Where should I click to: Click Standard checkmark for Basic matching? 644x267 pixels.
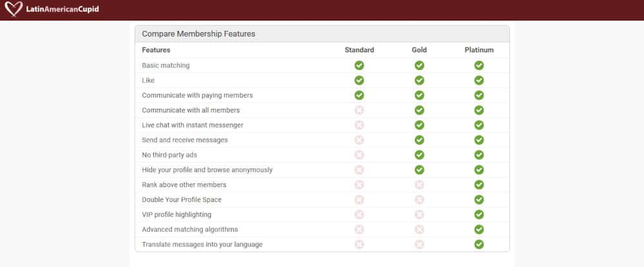(x=359, y=66)
